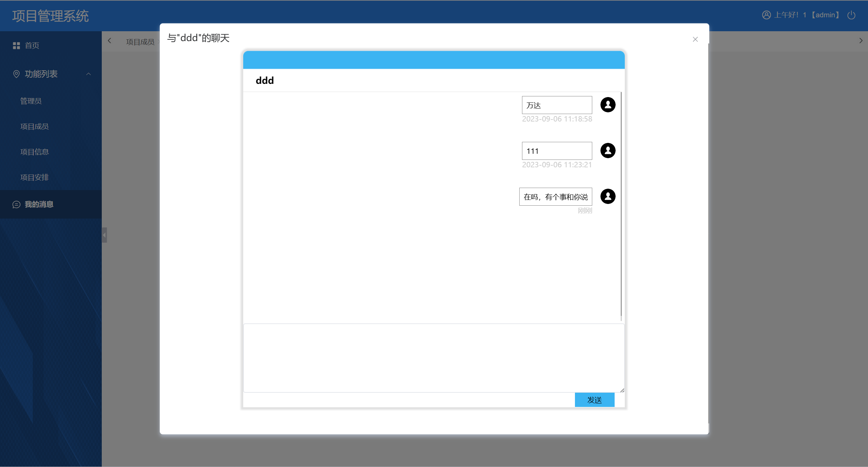Image resolution: width=868 pixels, height=467 pixels.
Task: Open 项目安排 in the sidebar
Action: pyautogui.click(x=35, y=177)
